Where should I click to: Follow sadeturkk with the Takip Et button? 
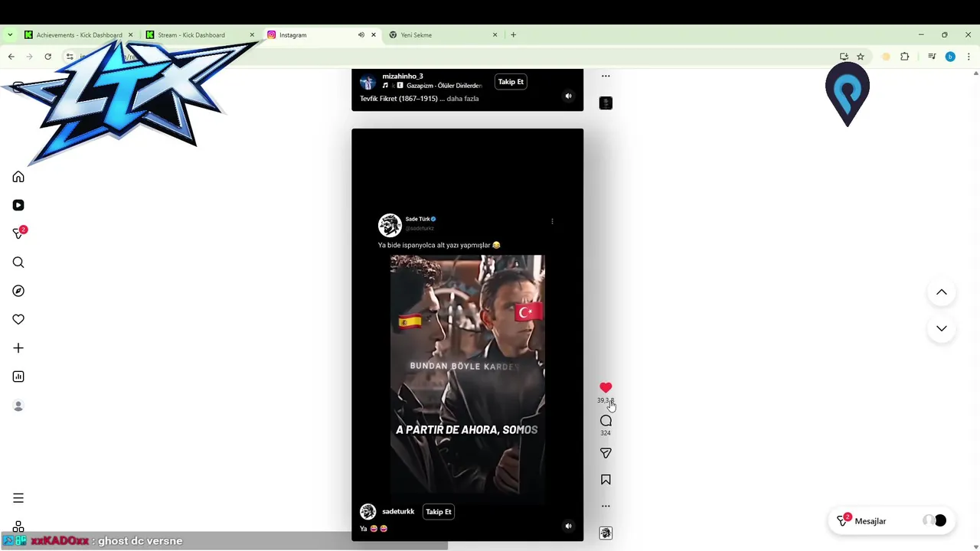[439, 511]
